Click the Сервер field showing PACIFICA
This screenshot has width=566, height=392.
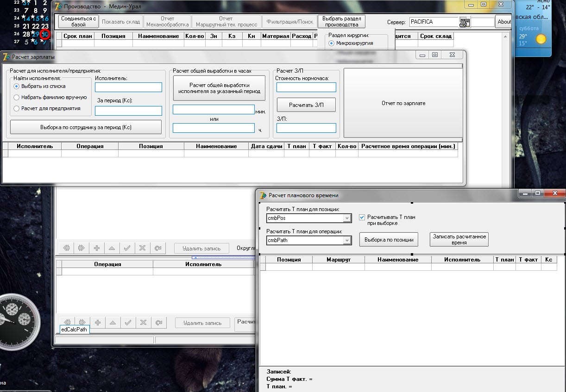[x=434, y=22]
